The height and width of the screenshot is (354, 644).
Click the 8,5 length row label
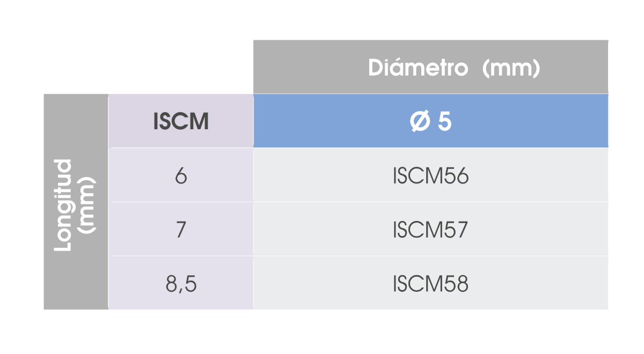click(181, 284)
